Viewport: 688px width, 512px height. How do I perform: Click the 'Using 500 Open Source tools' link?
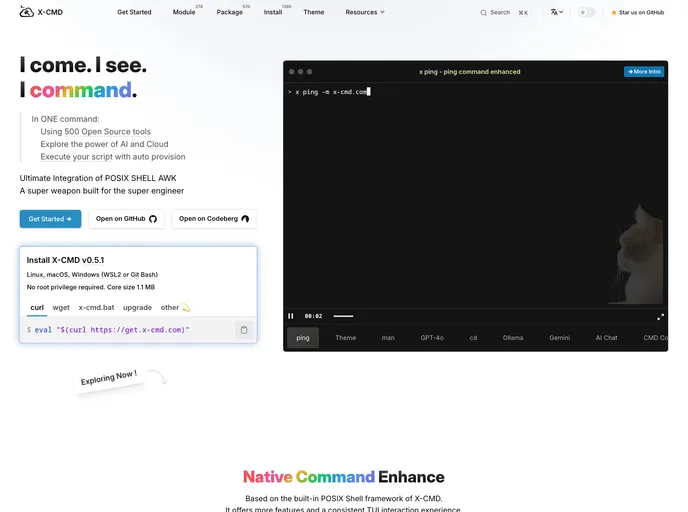[x=95, y=132]
